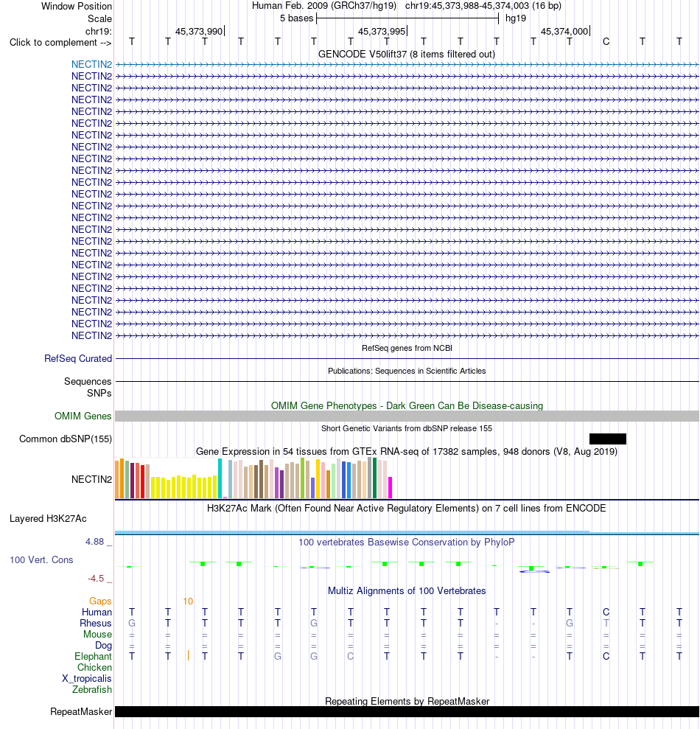
Task: Click the black RepeatMasker bar
Action: (407, 711)
